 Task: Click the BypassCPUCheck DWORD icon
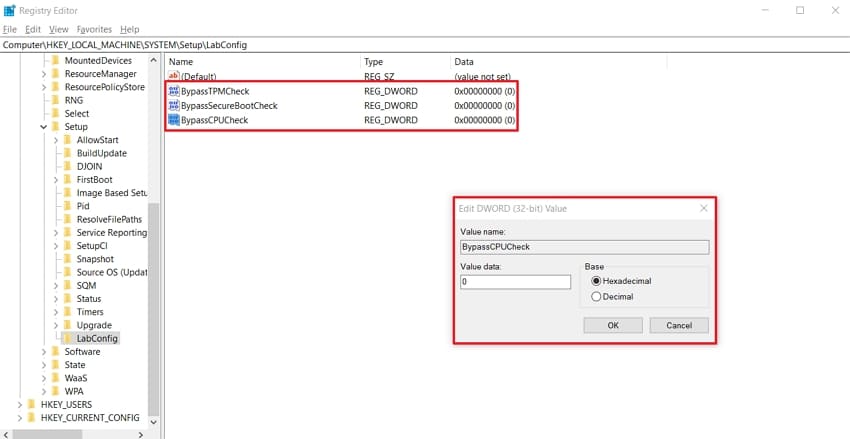pyautogui.click(x=173, y=120)
